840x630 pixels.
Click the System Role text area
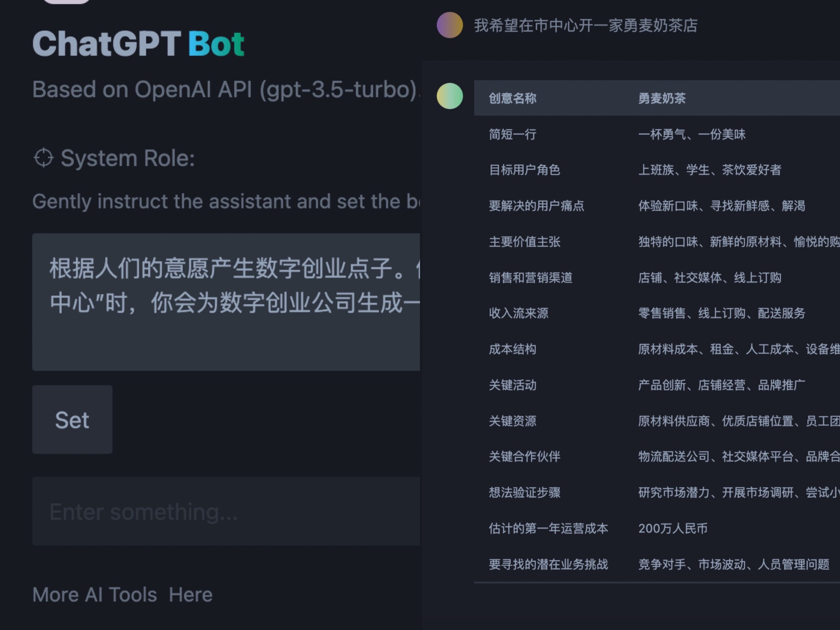pyautogui.click(x=226, y=302)
